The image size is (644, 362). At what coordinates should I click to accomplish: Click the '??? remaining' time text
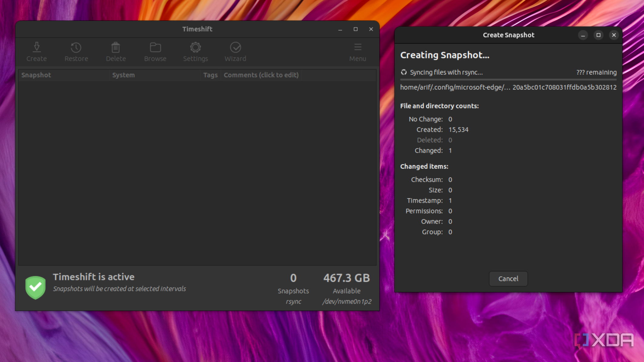[x=596, y=72]
